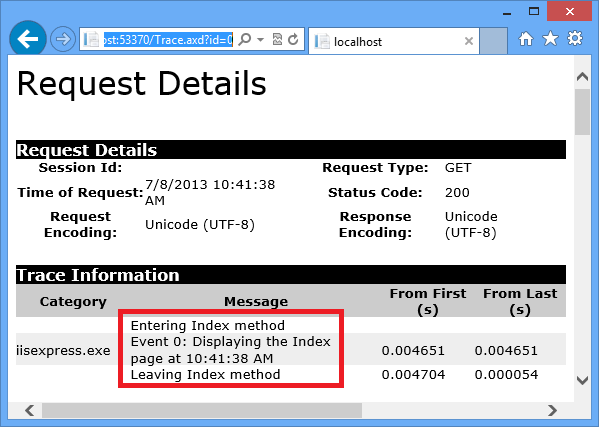Click the 'Trace Information' section header
The width and height of the screenshot is (599, 427).
pos(291,275)
